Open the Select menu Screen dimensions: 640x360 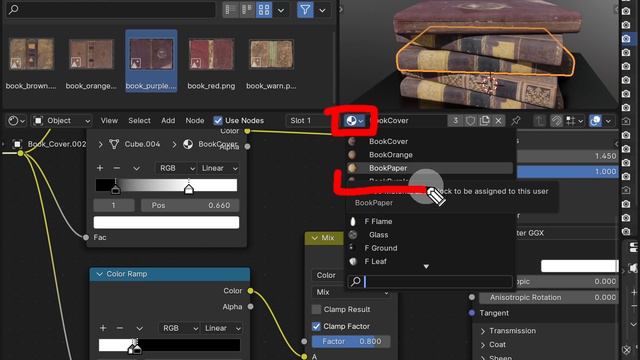[139, 121]
